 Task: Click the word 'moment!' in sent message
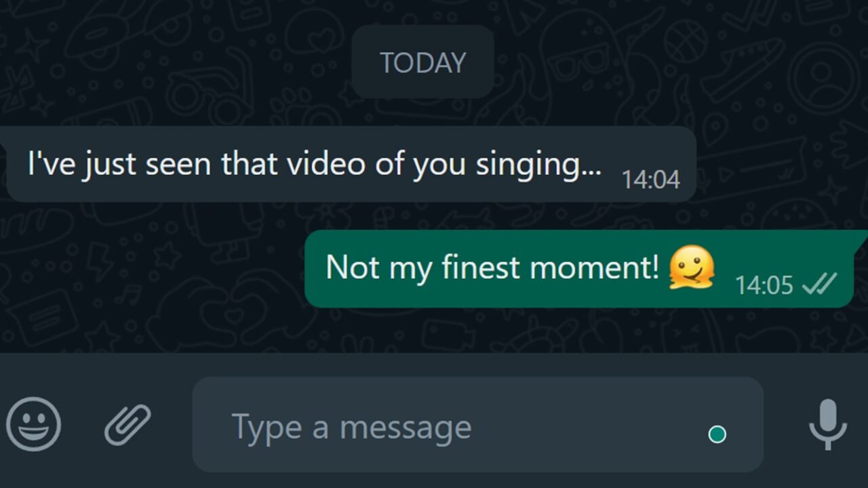click(x=594, y=267)
